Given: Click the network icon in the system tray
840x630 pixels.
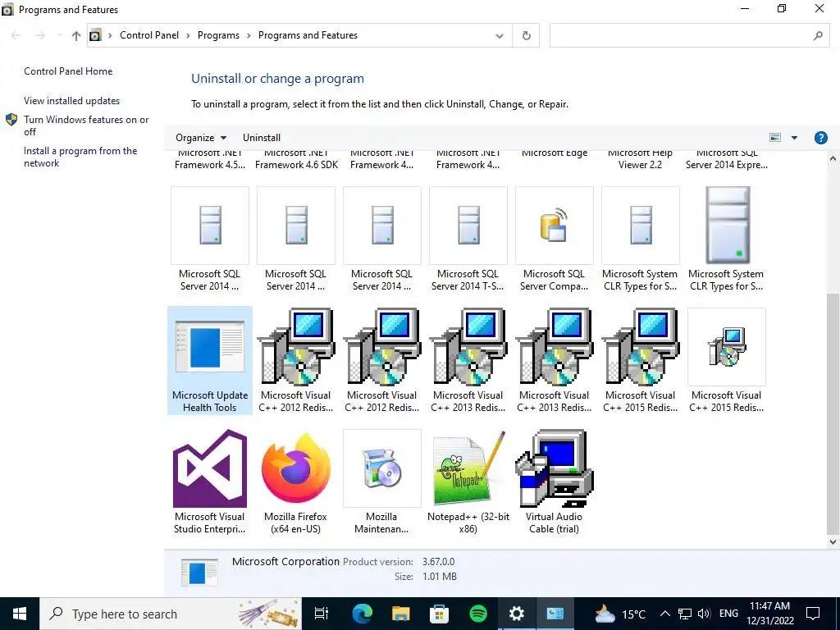Looking at the screenshot, I should pyautogui.click(x=685, y=614).
